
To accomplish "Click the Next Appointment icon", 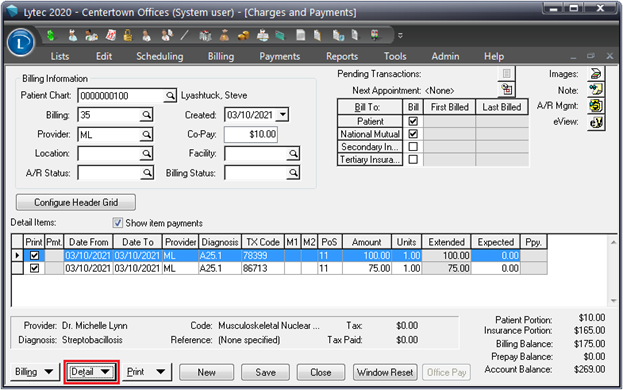I will (x=507, y=89).
